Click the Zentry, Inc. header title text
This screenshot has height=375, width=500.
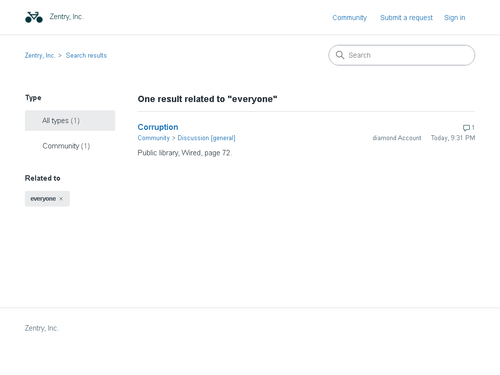[x=67, y=17]
